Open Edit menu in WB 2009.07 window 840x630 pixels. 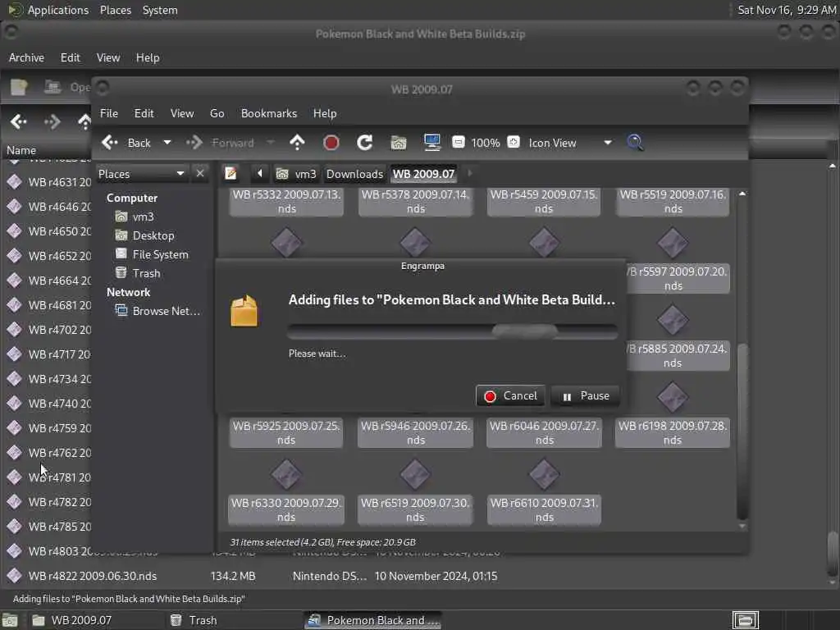pyautogui.click(x=144, y=113)
